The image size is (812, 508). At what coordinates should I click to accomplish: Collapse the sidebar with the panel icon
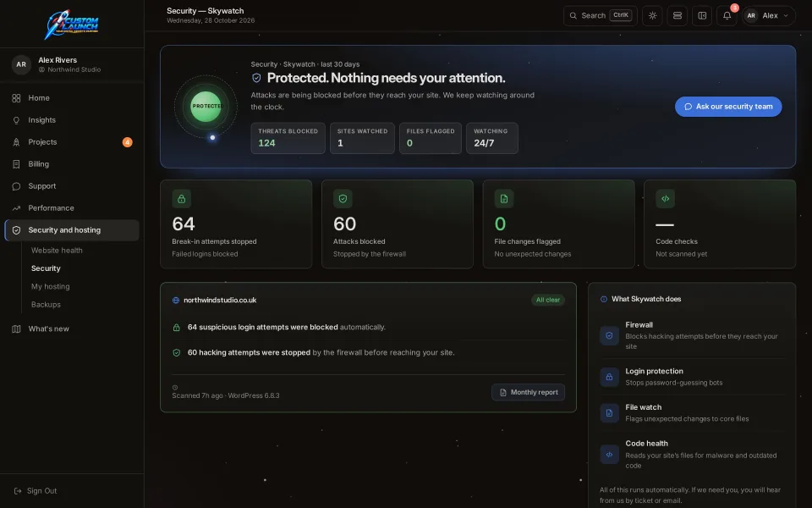coord(702,15)
